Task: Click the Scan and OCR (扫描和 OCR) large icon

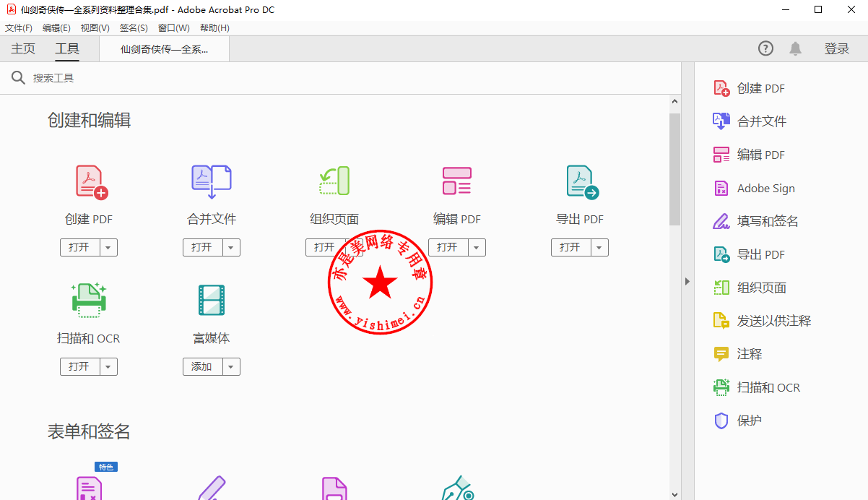Action: [x=89, y=301]
